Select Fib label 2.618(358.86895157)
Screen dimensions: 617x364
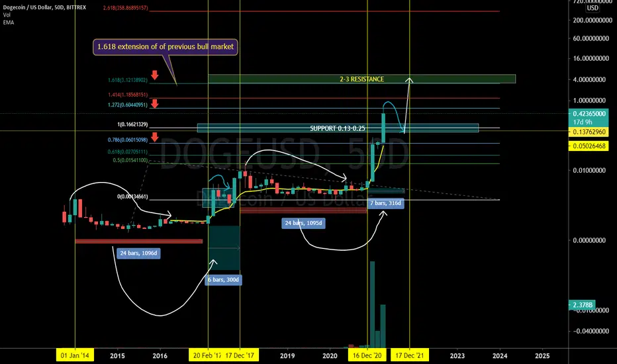pos(126,8)
